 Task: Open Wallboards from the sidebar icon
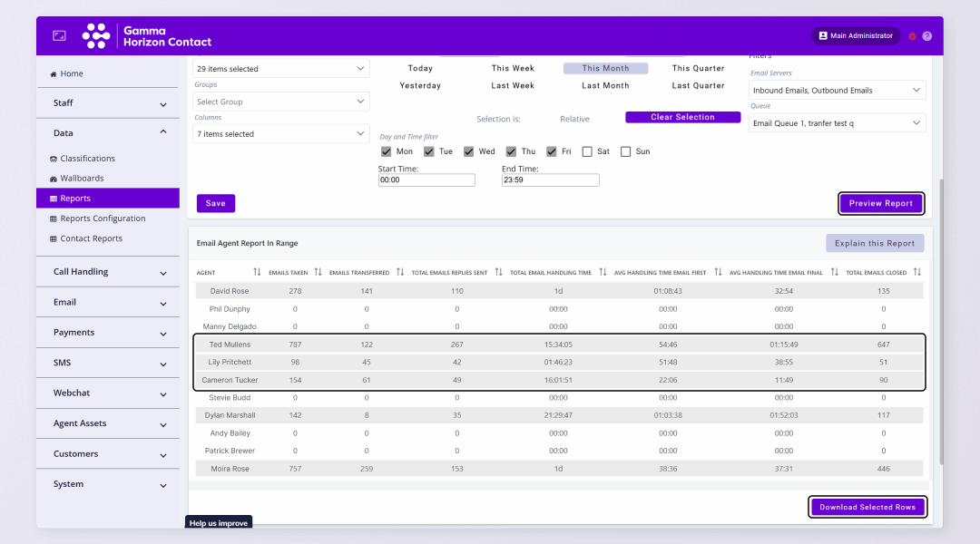click(52, 178)
